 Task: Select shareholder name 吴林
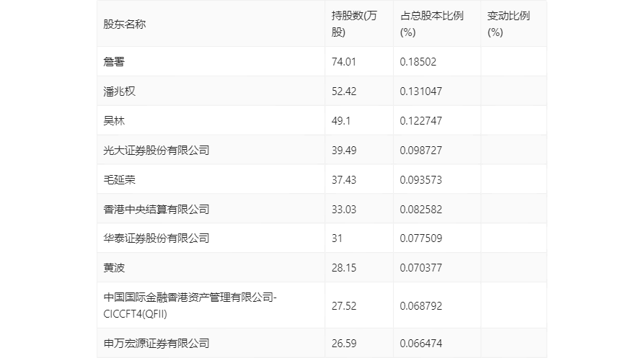pyautogui.click(x=114, y=121)
